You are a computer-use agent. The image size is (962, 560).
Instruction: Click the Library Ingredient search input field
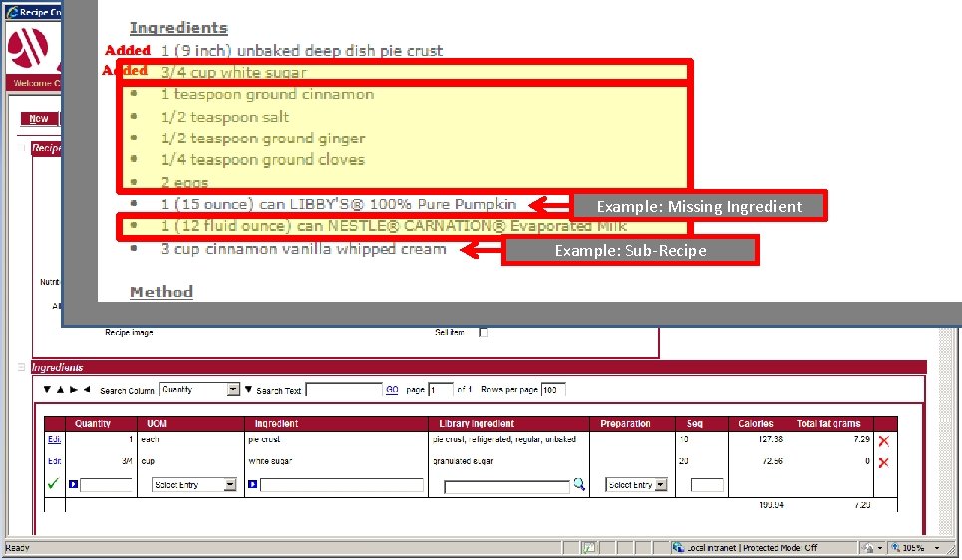tap(506, 487)
